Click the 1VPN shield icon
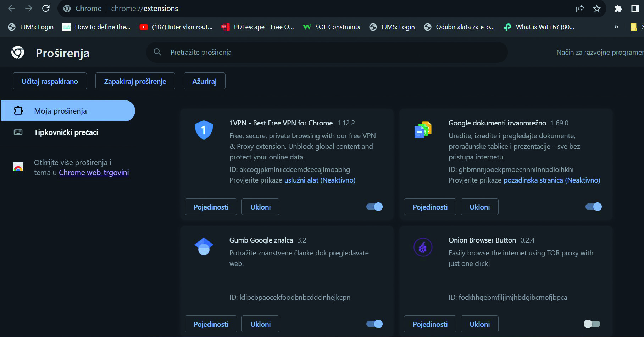 pos(204,130)
